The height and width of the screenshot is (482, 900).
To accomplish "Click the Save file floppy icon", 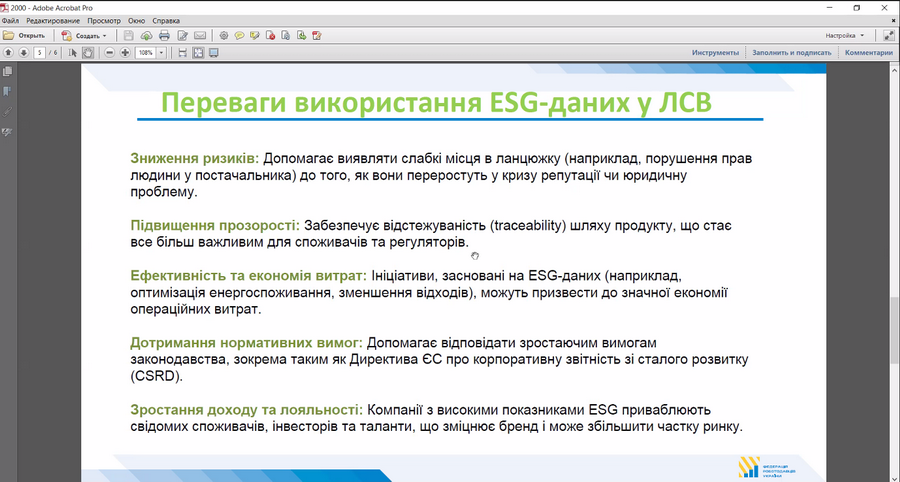I will pyautogui.click(x=129, y=36).
